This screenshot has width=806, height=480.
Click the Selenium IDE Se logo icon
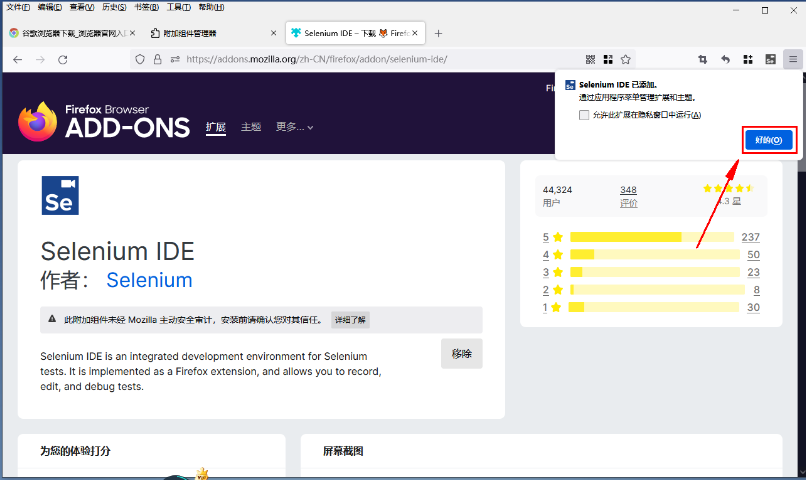(60, 195)
